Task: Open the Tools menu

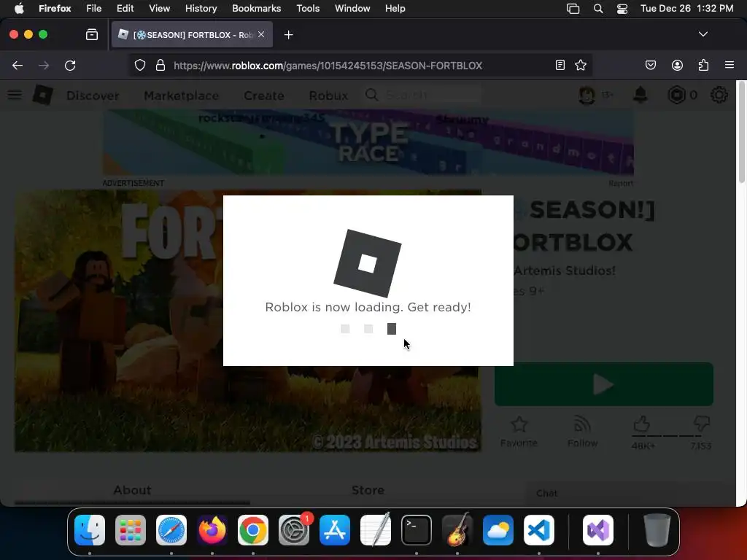Action: pyautogui.click(x=308, y=8)
